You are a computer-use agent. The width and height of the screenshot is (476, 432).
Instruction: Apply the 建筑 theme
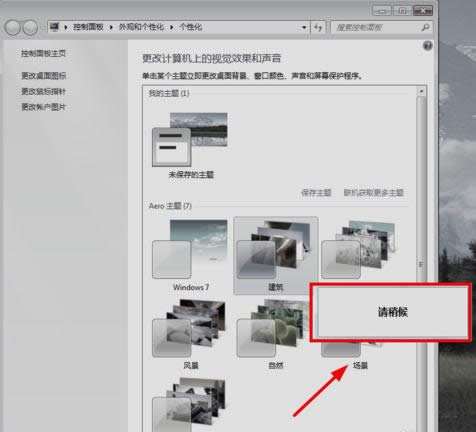pos(276,255)
